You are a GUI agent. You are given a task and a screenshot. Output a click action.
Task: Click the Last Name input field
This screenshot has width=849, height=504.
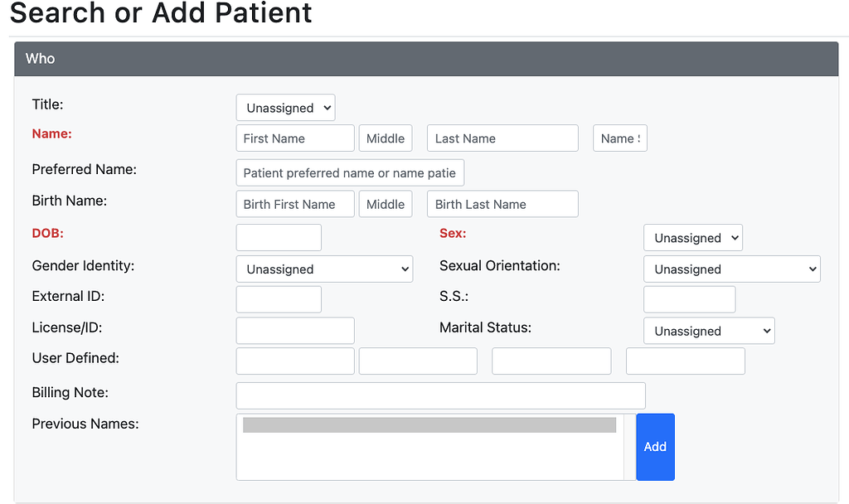(x=502, y=138)
